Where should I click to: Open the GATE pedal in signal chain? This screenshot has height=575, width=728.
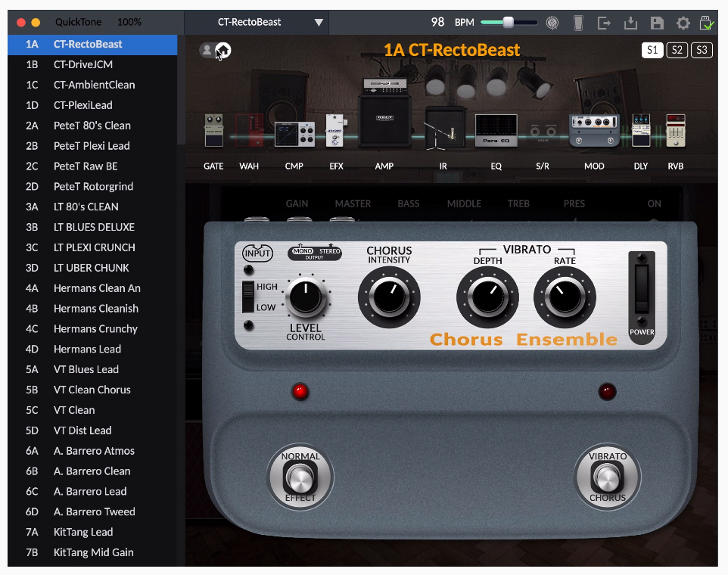point(214,130)
